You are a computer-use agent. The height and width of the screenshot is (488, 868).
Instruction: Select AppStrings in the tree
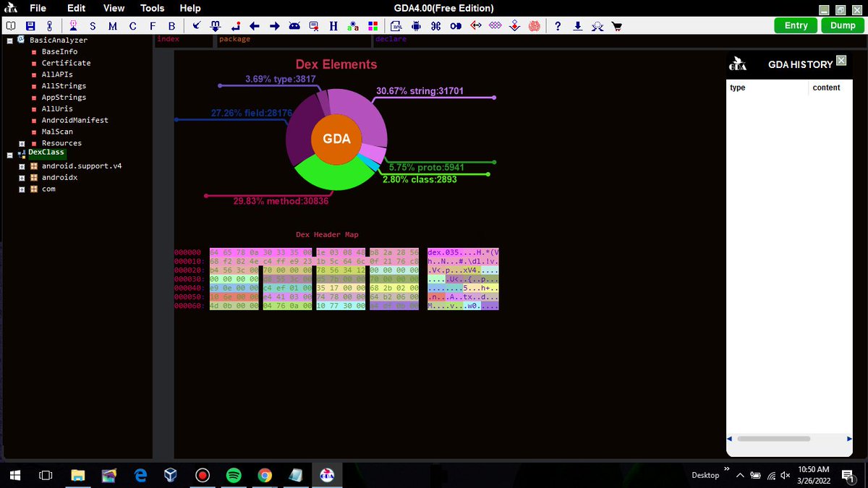click(64, 98)
